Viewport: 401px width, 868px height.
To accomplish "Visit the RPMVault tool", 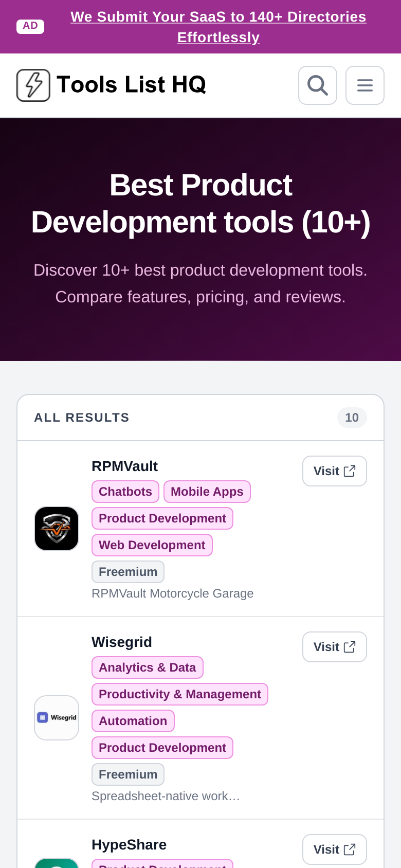I will click(x=335, y=471).
